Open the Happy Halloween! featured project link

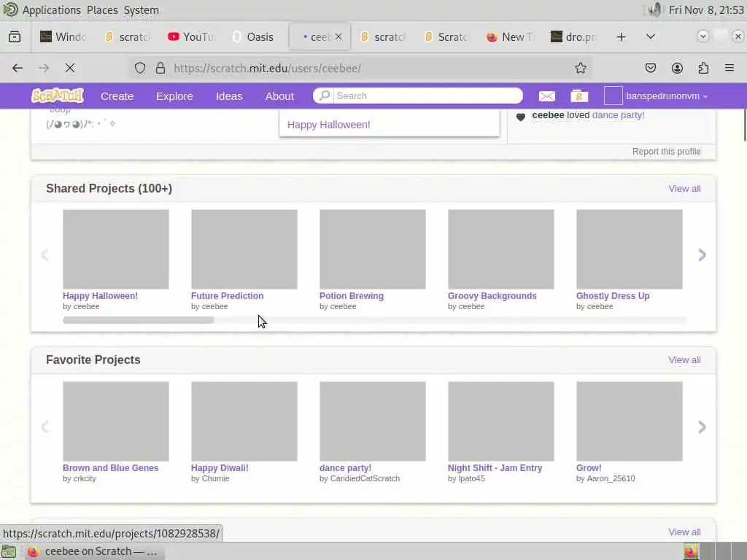click(329, 125)
